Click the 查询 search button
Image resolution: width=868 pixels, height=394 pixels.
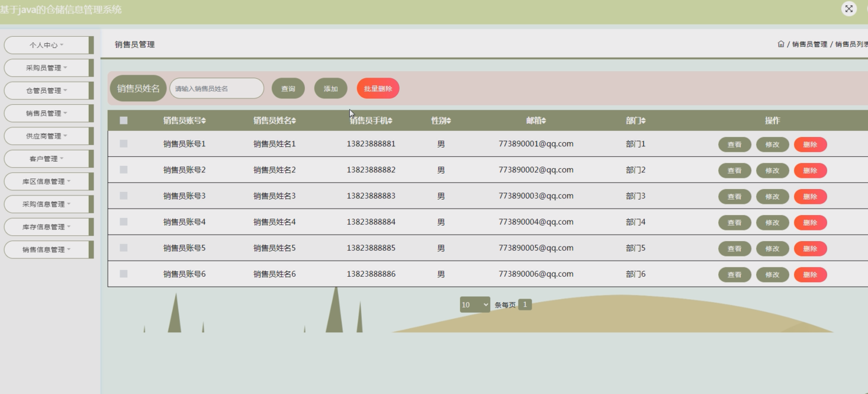coord(288,89)
